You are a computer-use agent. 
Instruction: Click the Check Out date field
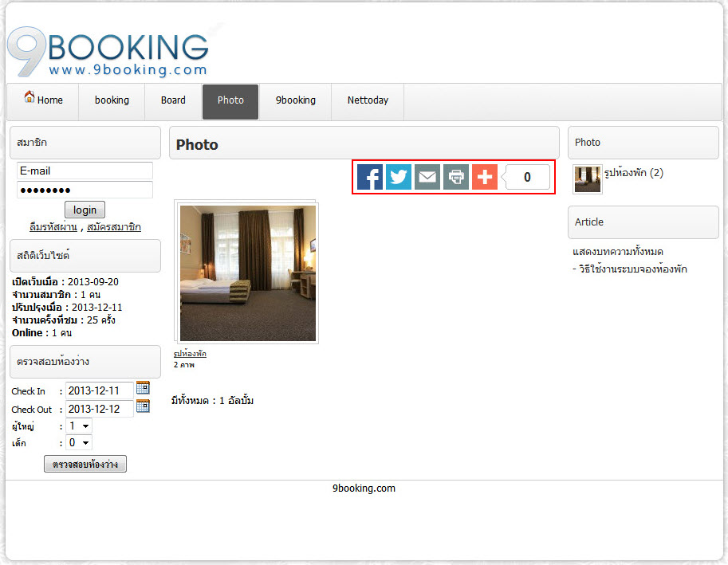[x=100, y=409]
